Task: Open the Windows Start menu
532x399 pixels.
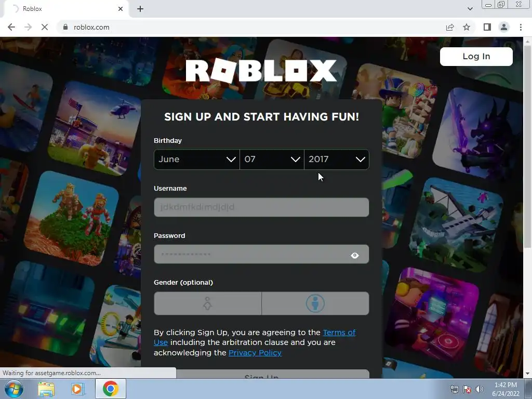Action: click(x=14, y=389)
